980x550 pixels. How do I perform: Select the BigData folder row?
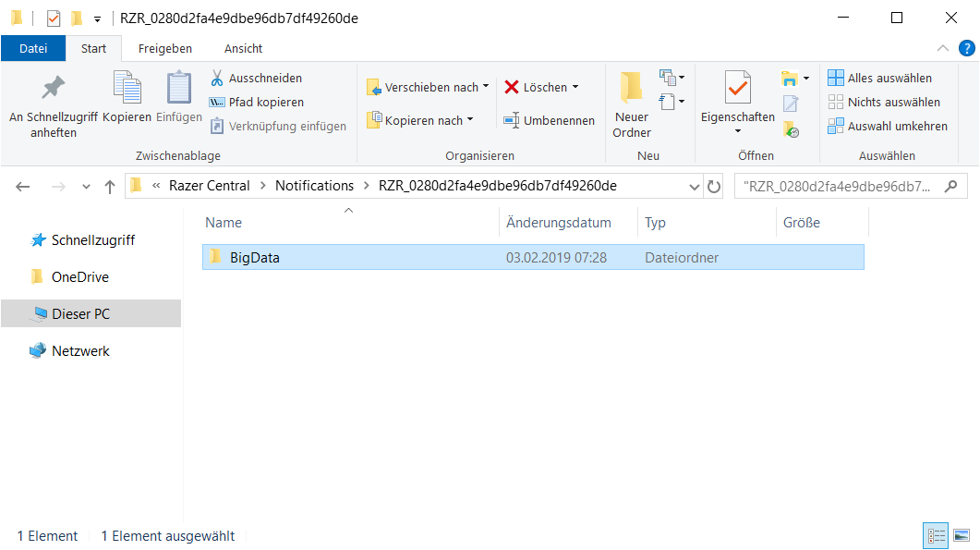pos(533,257)
